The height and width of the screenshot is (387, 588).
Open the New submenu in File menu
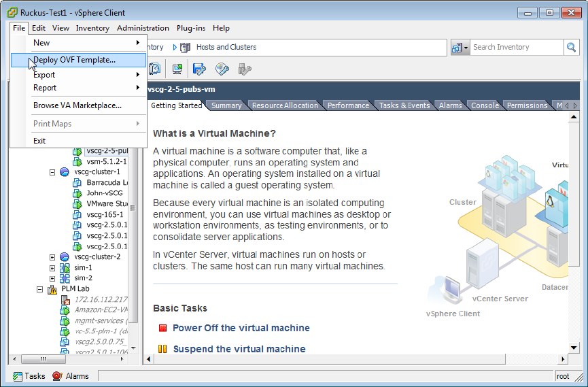pyautogui.click(x=78, y=43)
